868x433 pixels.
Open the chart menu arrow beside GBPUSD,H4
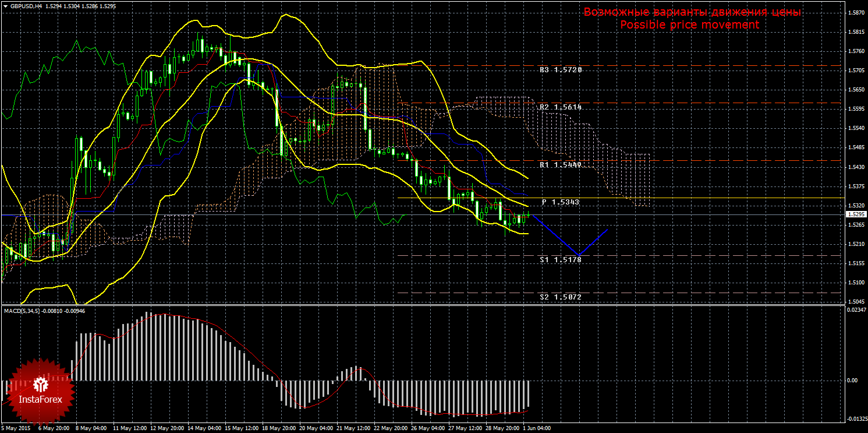[x=6, y=6]
